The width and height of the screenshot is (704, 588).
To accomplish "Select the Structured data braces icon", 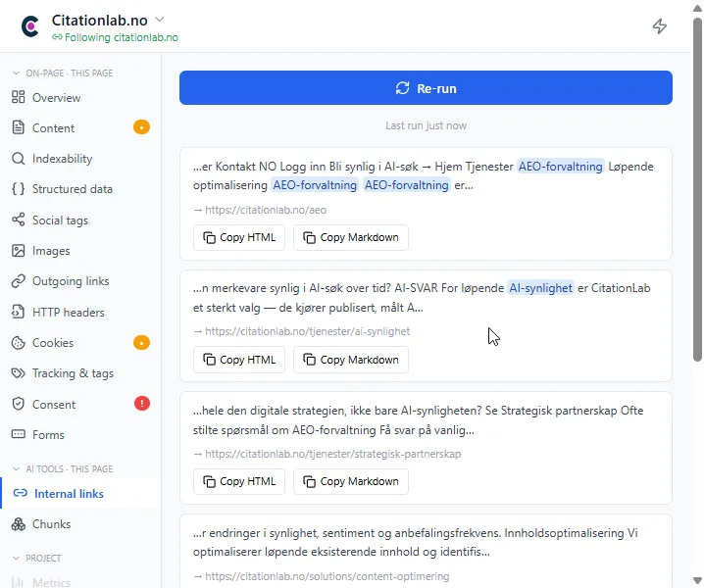I will (x=18, y=189).
